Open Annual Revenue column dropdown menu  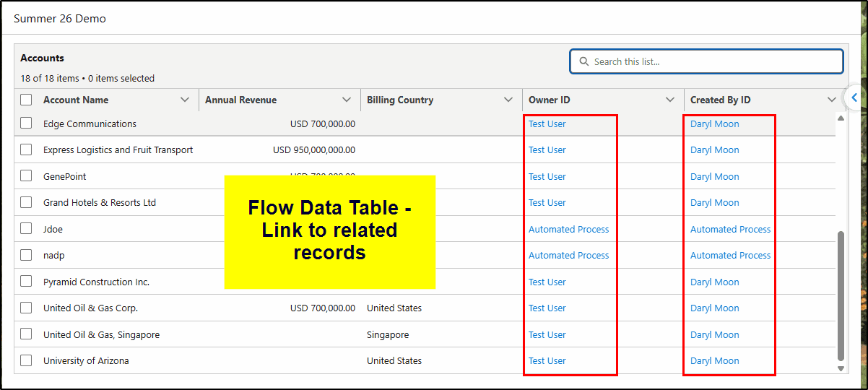pyautogui.click(x=347, y=100)
